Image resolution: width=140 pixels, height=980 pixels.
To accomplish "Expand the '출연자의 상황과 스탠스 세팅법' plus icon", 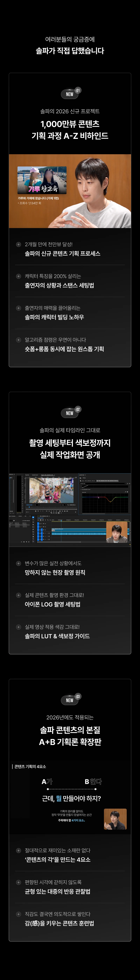I will (18, 276).
